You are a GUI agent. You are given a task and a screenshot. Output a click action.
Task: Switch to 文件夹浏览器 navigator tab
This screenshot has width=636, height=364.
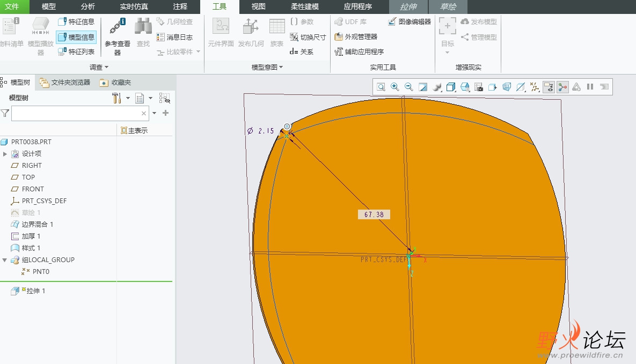click(65, 82)
